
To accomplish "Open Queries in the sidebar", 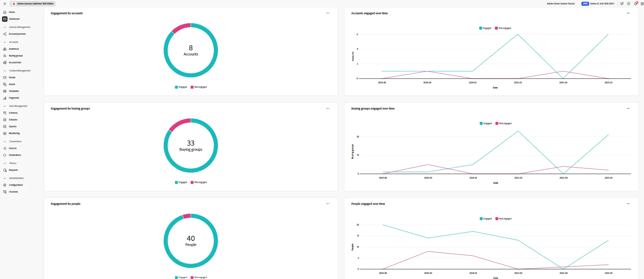I will point(10,127).
